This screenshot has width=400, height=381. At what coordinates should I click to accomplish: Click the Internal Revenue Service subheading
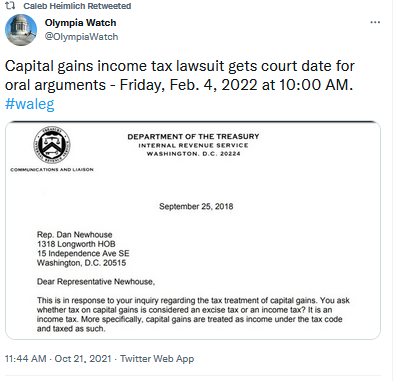point(193,145)
